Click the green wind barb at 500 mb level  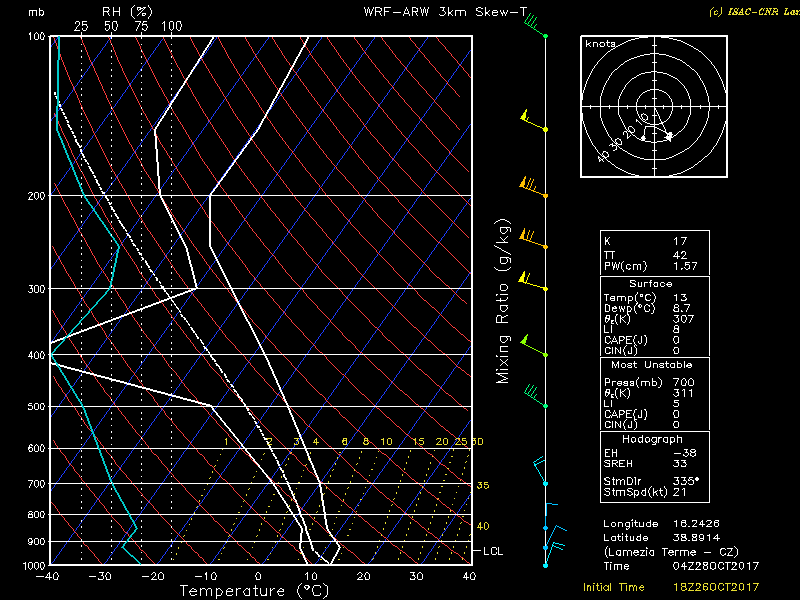(x=536, y=397)
